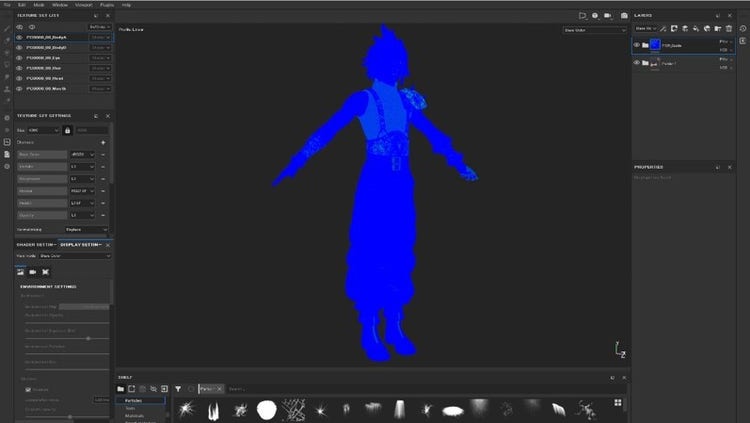This screenshot has height=423, width=750.
Task: Open viewport settings icon in Display Settings
Action: click(45, 272)
